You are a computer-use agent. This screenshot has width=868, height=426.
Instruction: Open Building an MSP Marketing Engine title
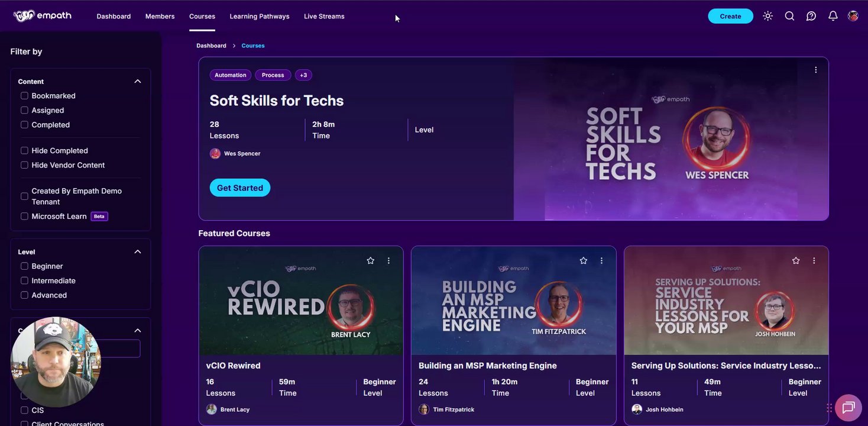coord(488,366)
